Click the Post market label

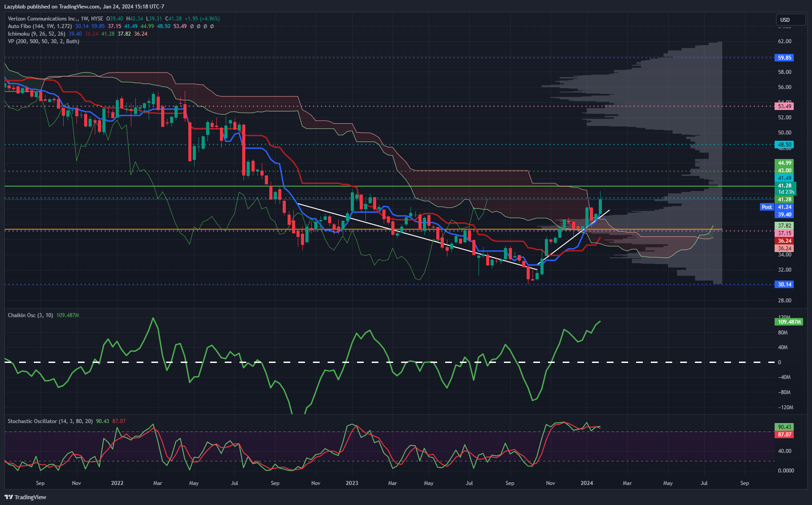click(x=767, y=207)
